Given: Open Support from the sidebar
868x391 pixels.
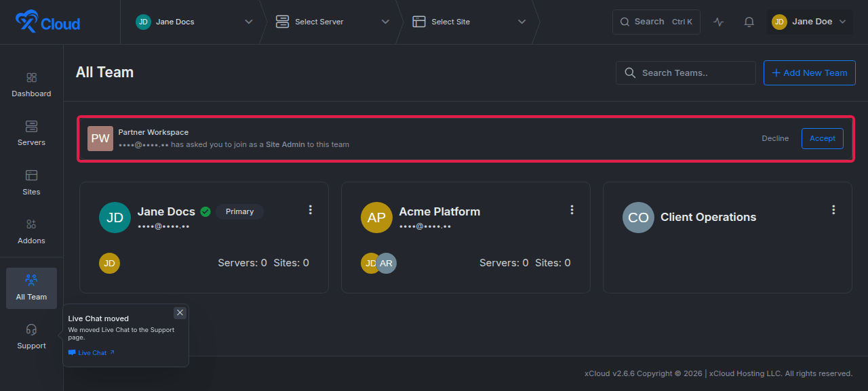Looking at the screenshot, I should [x=31, y=337].
